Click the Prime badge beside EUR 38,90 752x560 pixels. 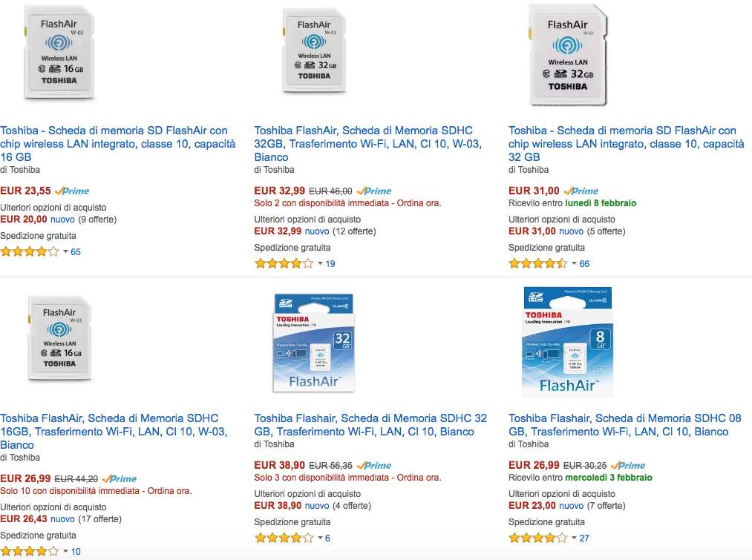(374, 465)
